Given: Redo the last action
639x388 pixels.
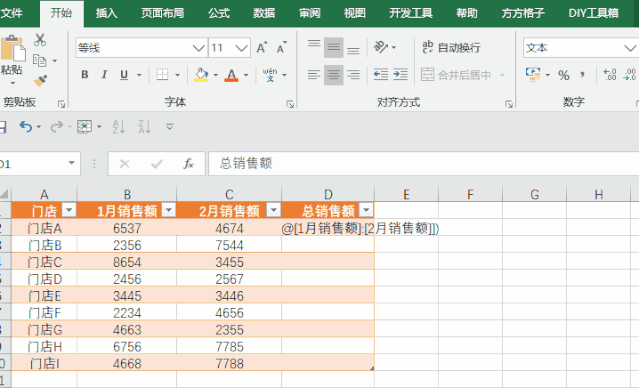Looking at the screenshot, I should tap(56, 127).
